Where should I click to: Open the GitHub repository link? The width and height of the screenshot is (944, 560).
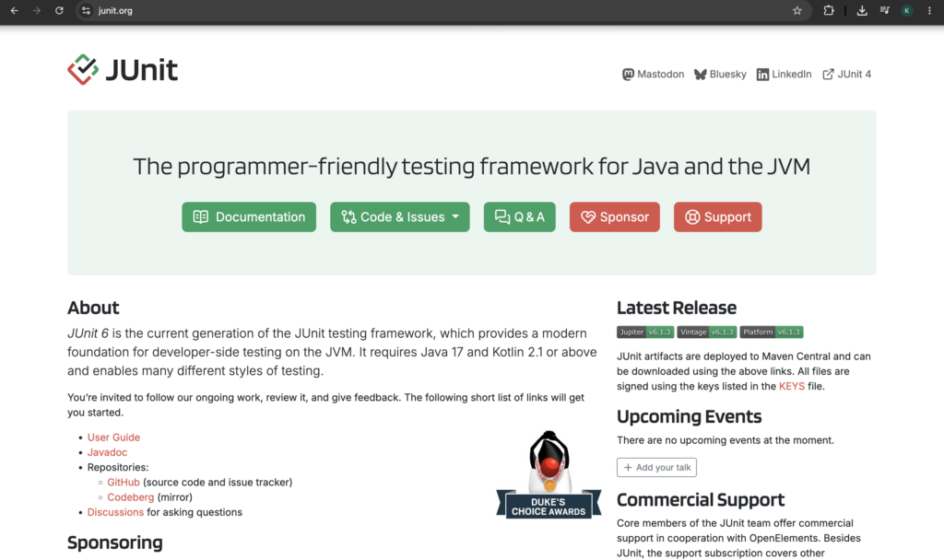point(124,483)
